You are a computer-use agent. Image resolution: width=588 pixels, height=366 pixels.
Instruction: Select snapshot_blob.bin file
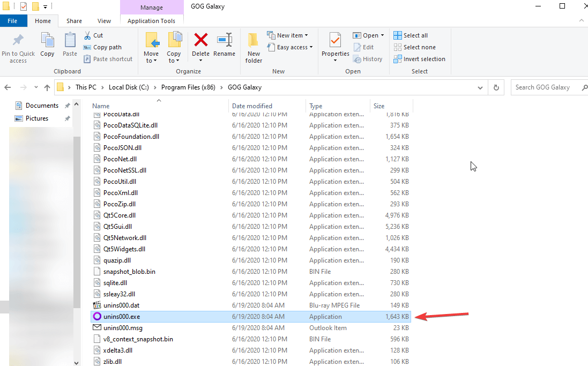tap(251, 272)
